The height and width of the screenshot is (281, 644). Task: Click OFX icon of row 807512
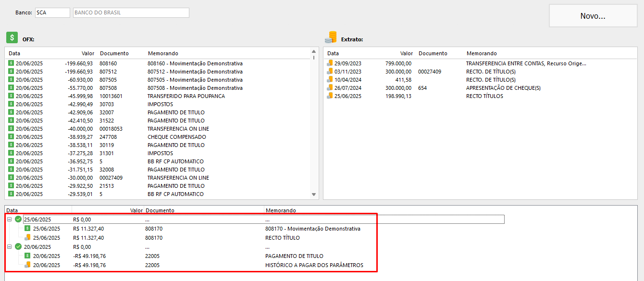(11, 72)
